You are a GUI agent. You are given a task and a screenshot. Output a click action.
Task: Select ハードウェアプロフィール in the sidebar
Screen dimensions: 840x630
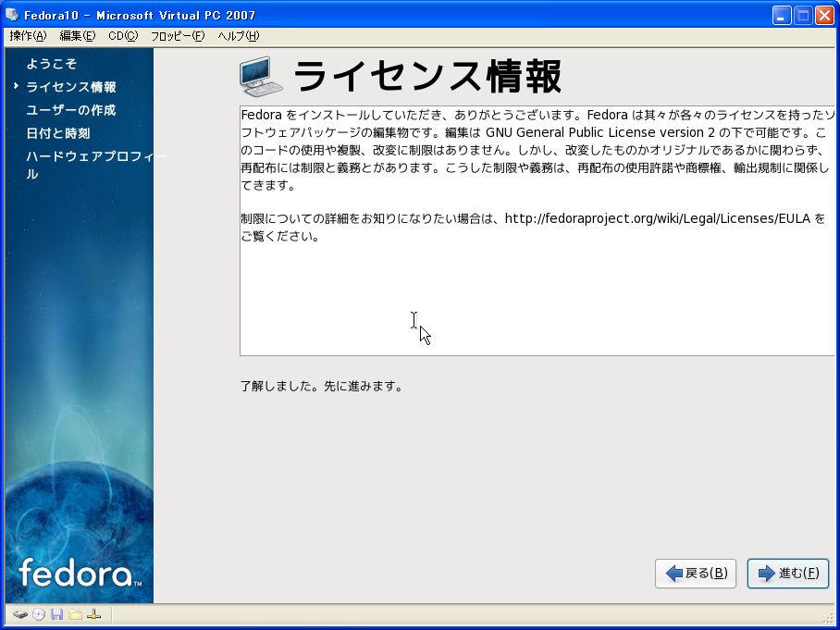click(96, 165)
